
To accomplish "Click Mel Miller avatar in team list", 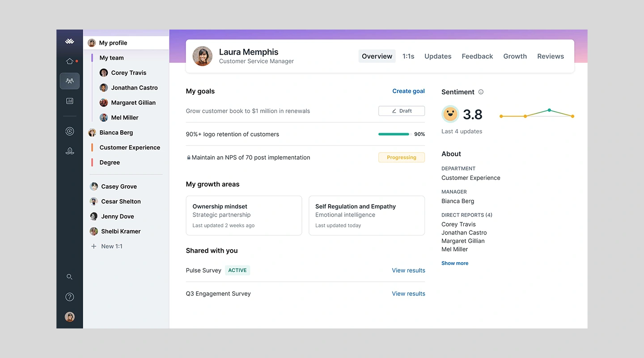I will tap(104, 118).
